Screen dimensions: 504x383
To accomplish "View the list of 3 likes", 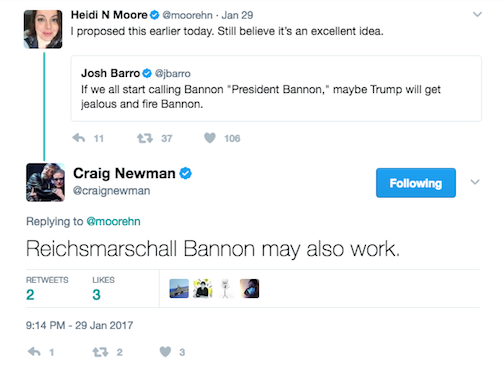I will click(x=103, y=289).
